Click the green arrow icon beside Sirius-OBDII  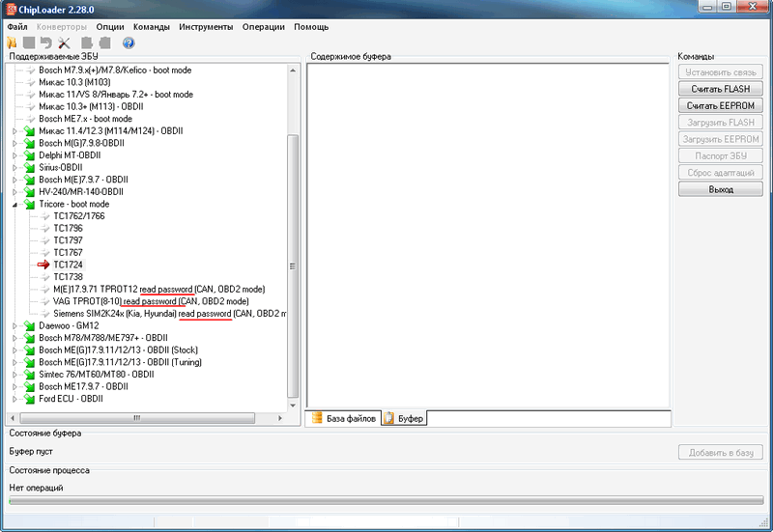click(x=29, y=167)
